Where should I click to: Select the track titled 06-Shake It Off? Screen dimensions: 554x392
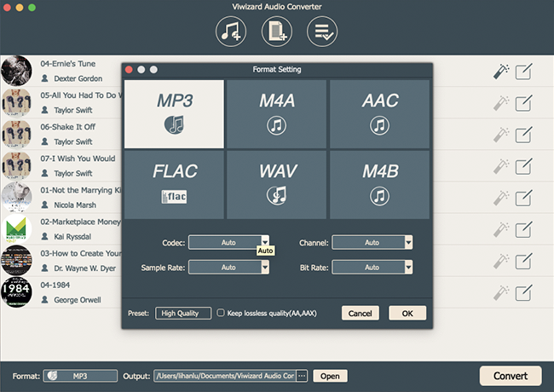pos(68,127)
